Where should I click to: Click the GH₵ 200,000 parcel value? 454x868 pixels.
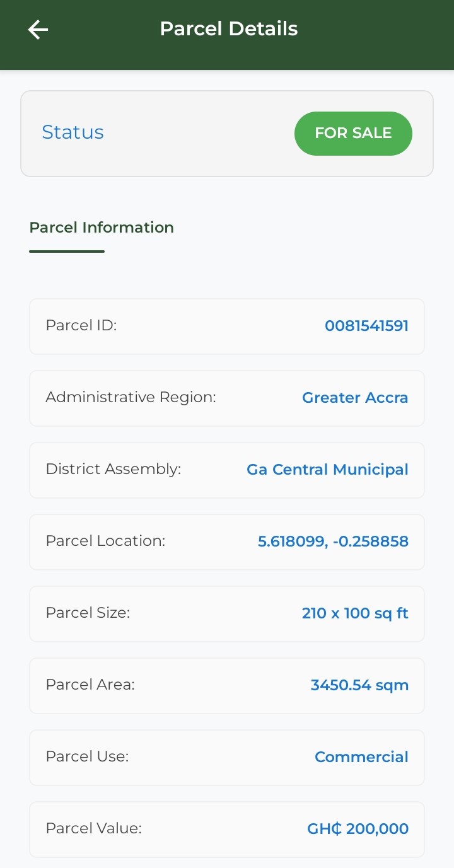[x=358, y=829]
